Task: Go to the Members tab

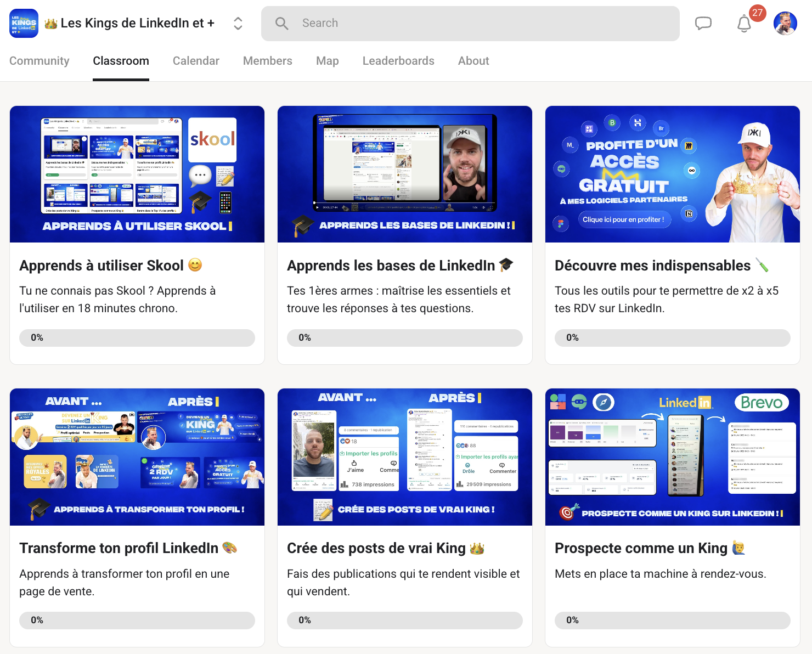Action: pos(267,61)
